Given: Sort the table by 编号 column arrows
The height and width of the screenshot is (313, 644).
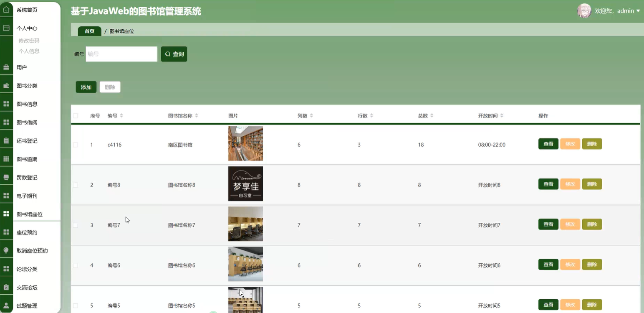Looking at the screenshot, I should pos(121,116).
